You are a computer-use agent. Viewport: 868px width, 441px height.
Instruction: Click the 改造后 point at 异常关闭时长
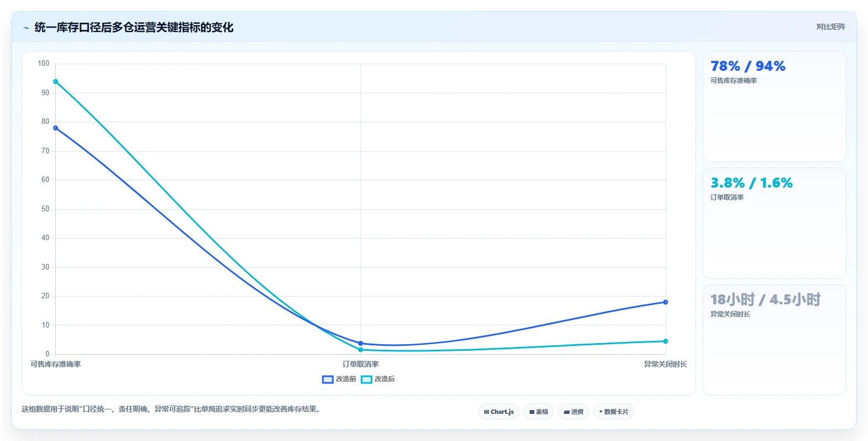pyautogui.click(x=666, y=341)
